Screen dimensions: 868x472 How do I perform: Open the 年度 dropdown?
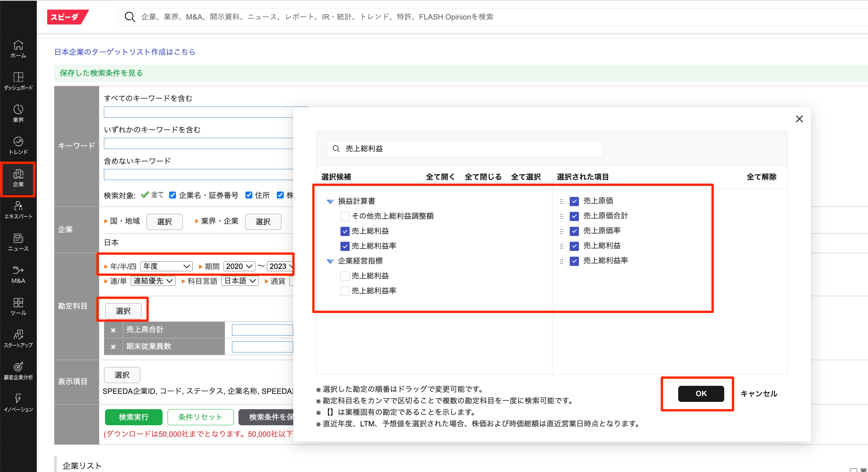pyautogui.click(x=166, y=266)
